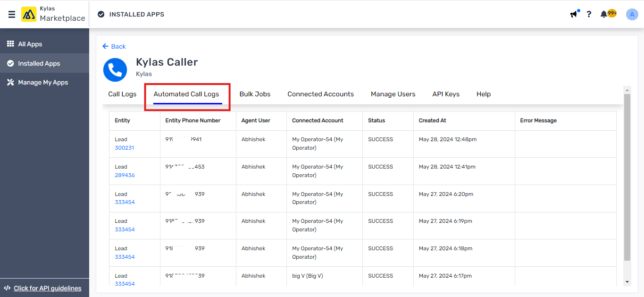Click the Manage My Apps tools icon
This screenshot has width=644, height=297.
point(10,82)
